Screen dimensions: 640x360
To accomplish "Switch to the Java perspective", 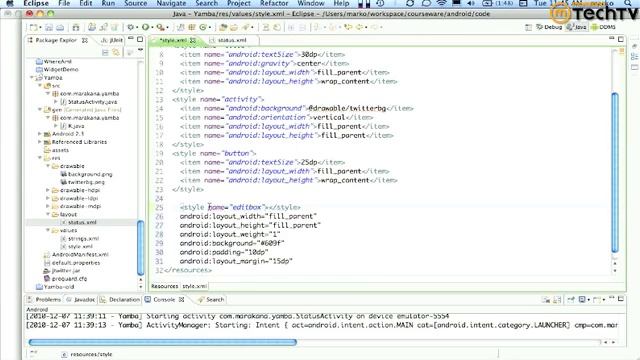I will tap(577, 27).
